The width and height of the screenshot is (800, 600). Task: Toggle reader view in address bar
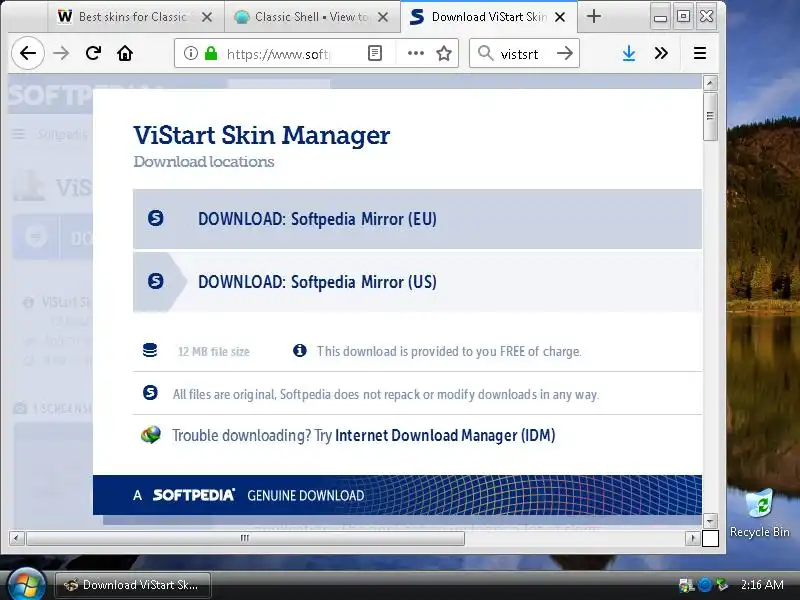point(375,53)
